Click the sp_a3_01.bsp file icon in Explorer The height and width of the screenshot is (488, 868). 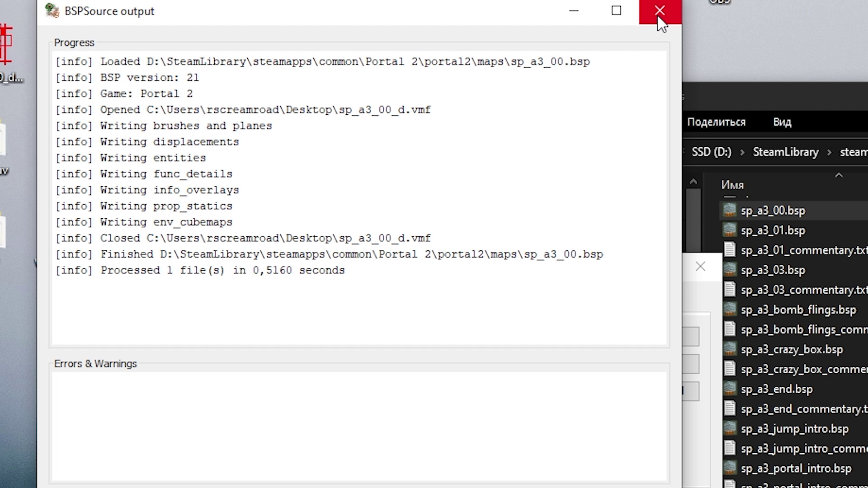tap(729, 230)
